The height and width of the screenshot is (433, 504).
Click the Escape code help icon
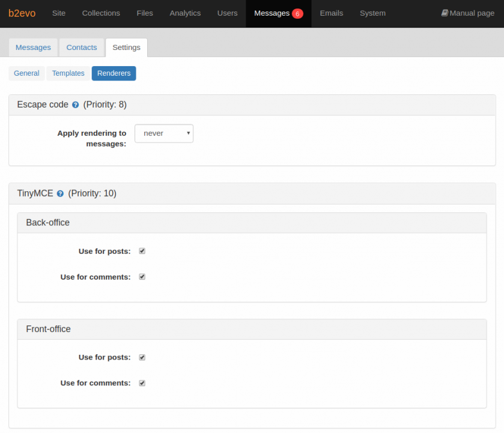pos(75,105)
